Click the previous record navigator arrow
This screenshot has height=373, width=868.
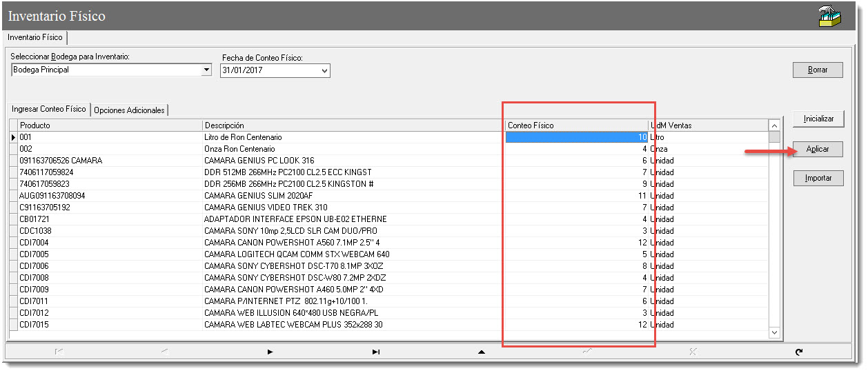pos(164,352)
